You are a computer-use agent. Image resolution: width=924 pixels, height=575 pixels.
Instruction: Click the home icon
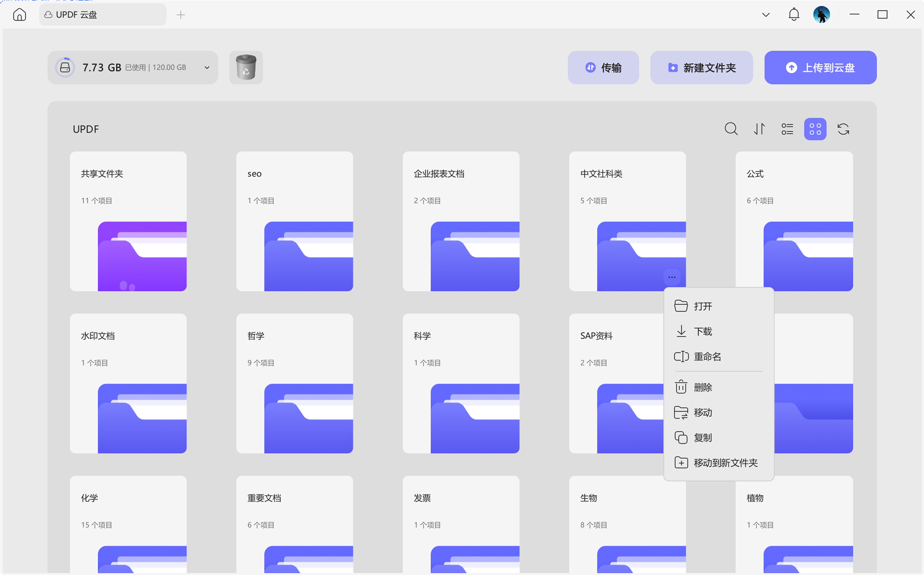(x=19, y=15)
